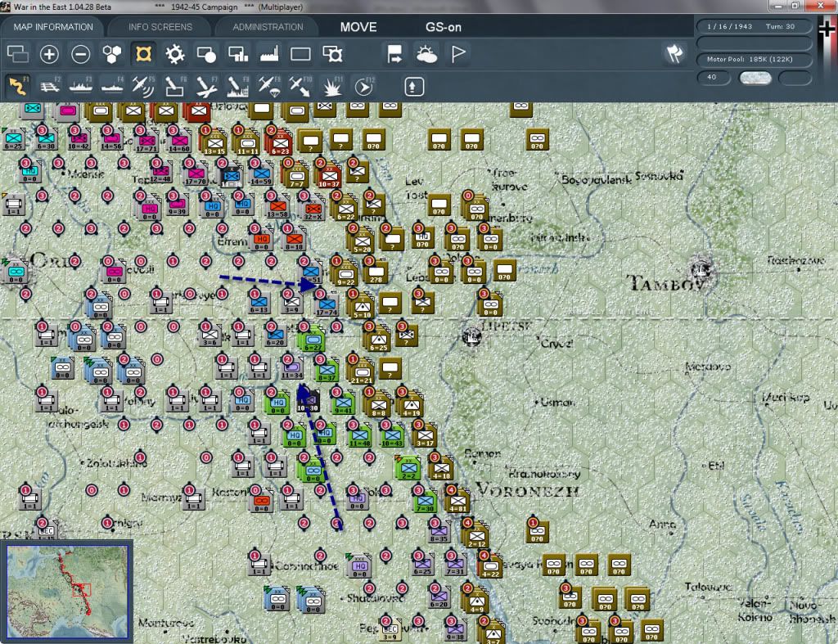
Task: Select the green unit counter labeled 2-2
Action: tap(409, 469)
